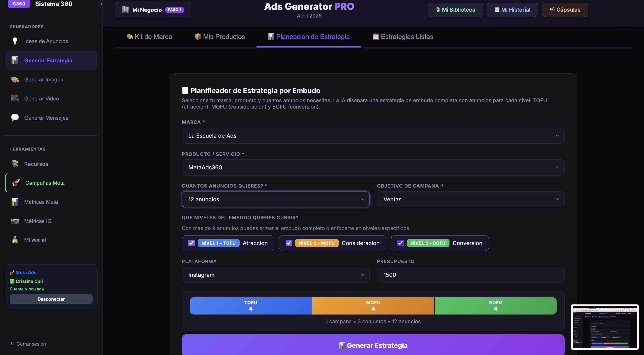Click the Mi Historial clipboard icon
Viewport: 644px width, 355px height.
click(497, 10)
